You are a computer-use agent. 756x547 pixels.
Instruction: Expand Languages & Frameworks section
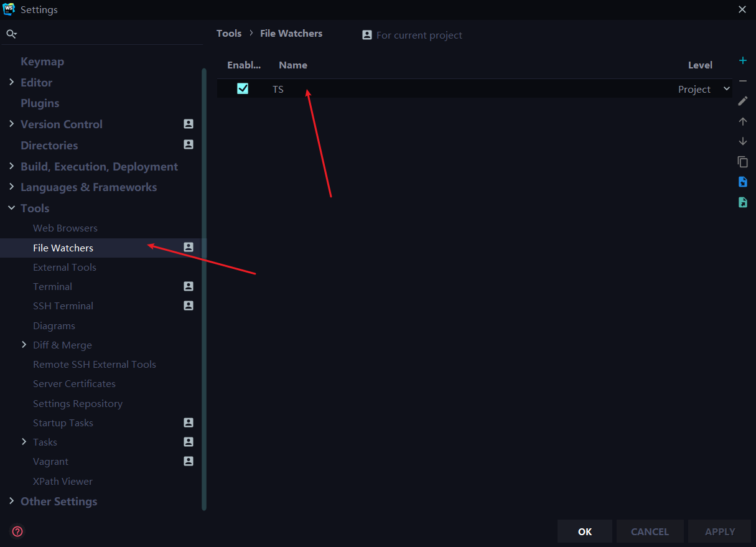pos(11,187)
